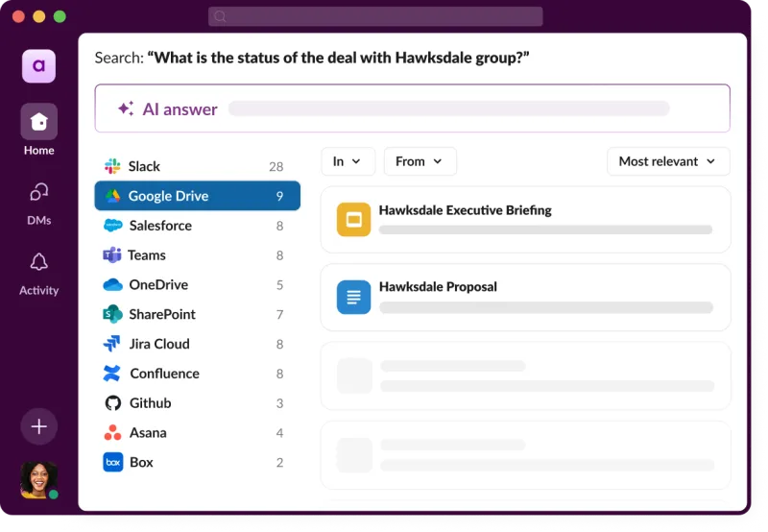The width and height of the screenshot is (768, 532).
Task: Show Salesforce search results
Action: tap(197, 226)
